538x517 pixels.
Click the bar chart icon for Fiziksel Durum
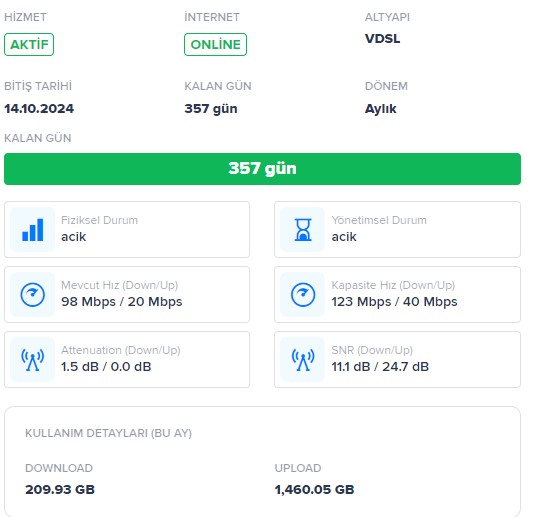[33, 230]
